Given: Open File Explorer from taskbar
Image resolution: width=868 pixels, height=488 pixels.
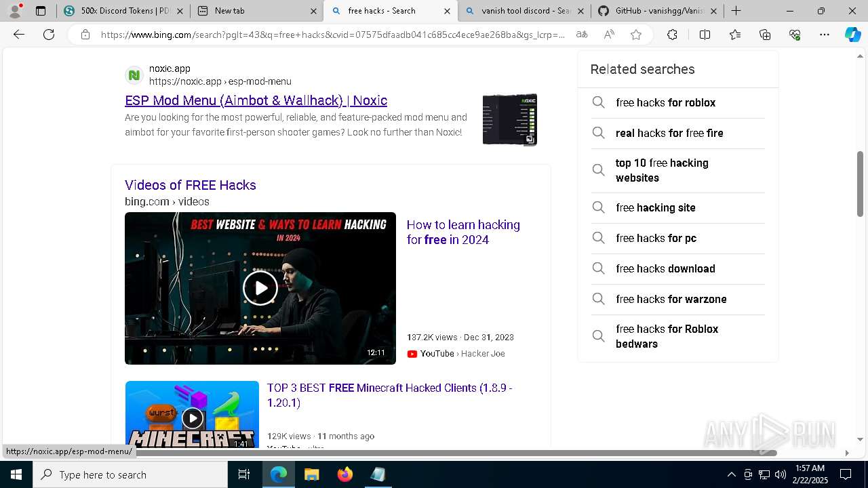Looking at the screenshot, I should coord(311,474).
